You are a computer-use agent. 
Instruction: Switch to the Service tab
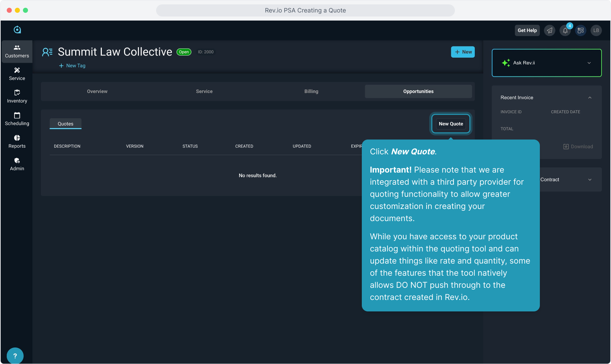(x=204, y=91)
